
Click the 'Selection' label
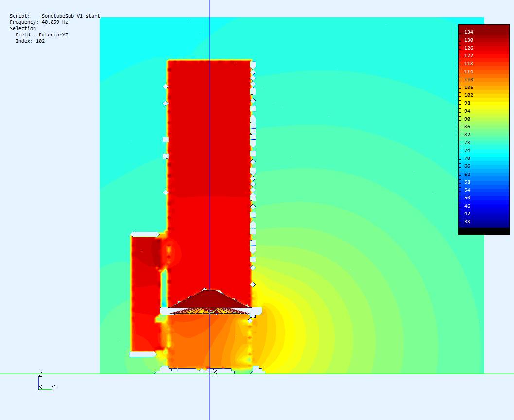click(x=23, y=28)
